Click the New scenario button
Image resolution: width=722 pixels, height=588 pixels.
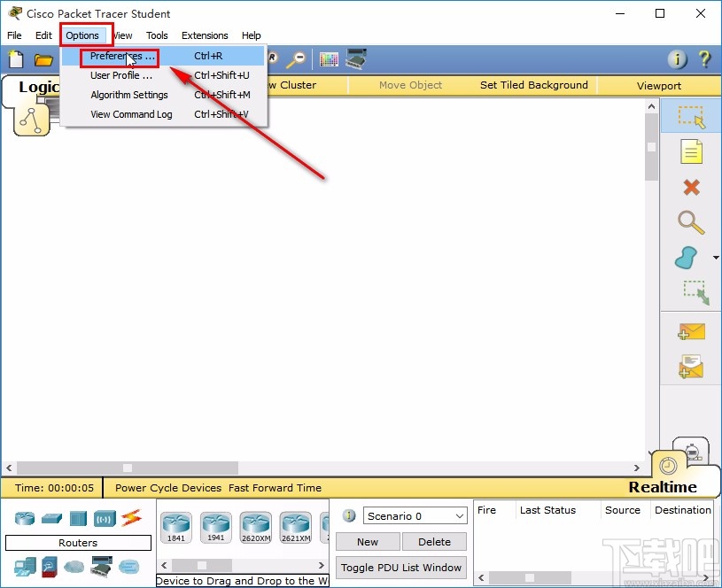(x=368, y=541)
